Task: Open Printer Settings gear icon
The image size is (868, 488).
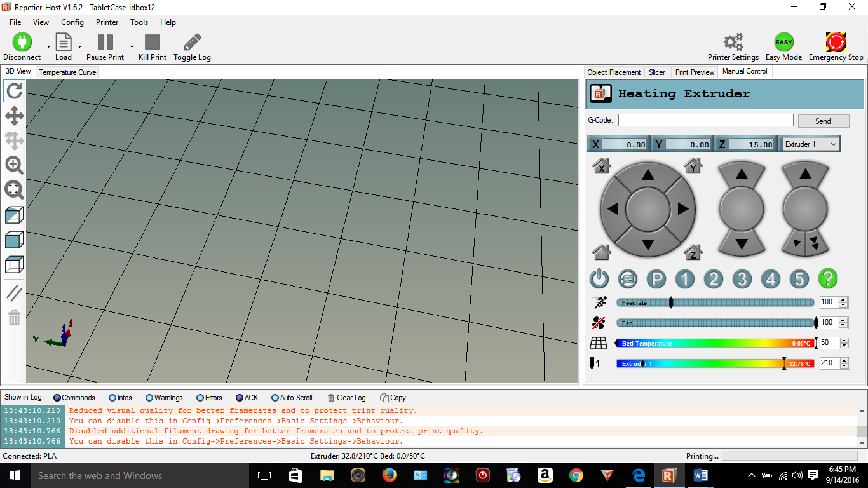Action: [733, 42]
